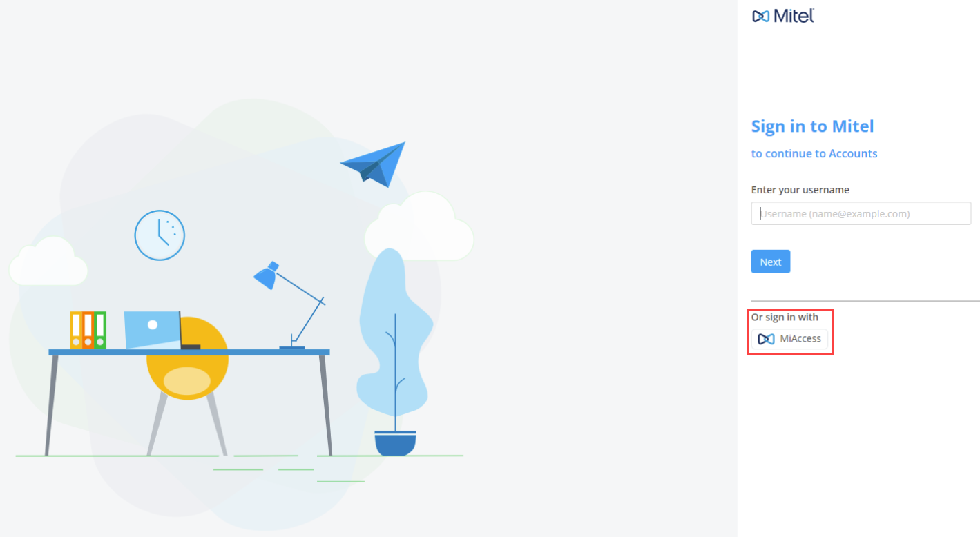The height and width of the screenshot is (537, 980).
Task: Click the "Enter your username" label
Action: tap(800, 190)
